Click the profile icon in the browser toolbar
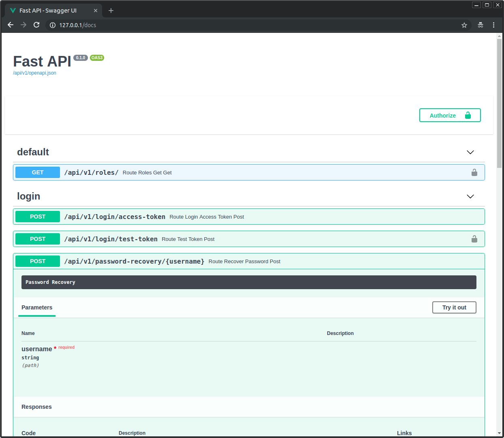Screen dimensions: 504x438 [x=480, y=25]
